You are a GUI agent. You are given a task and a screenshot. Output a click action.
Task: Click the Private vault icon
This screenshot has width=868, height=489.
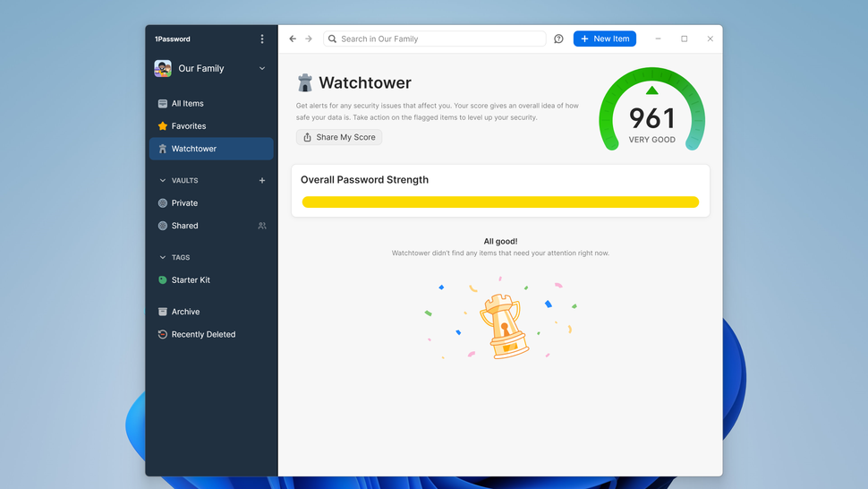(x=163, y=203)
